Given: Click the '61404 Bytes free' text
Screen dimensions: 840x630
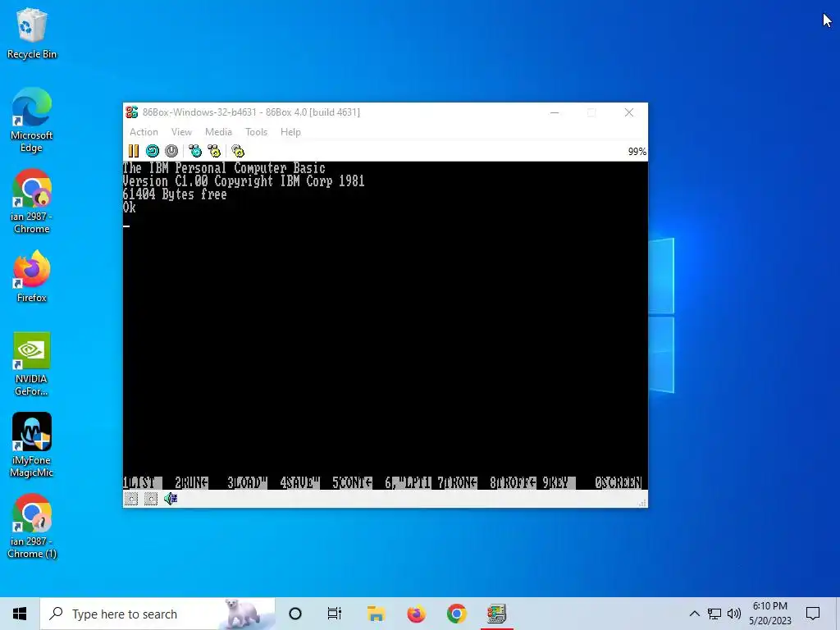Looking at the screenshot, I should (x=175, y=194).
